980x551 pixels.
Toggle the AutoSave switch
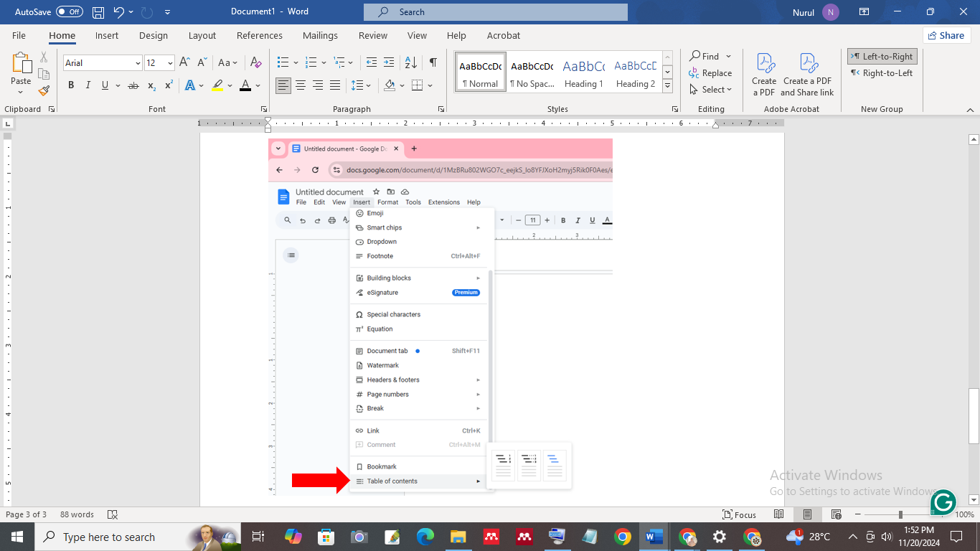coord(69,12)
